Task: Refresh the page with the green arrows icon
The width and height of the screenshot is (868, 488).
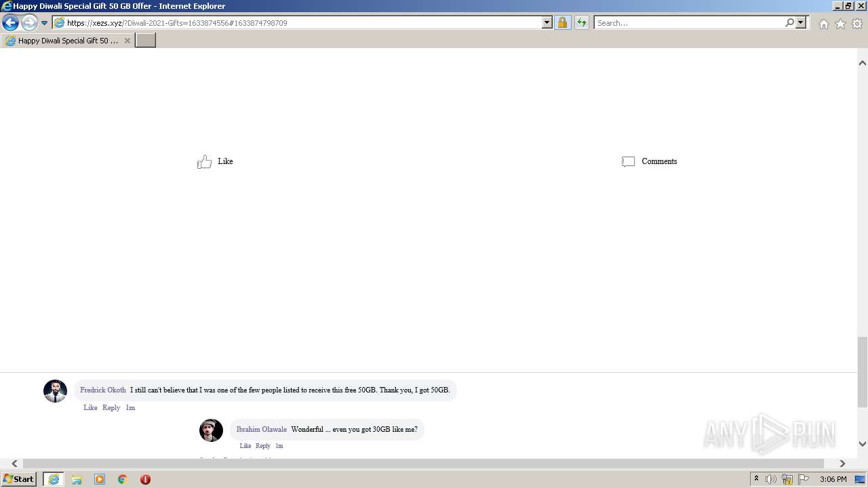Action: click(582, 23)
